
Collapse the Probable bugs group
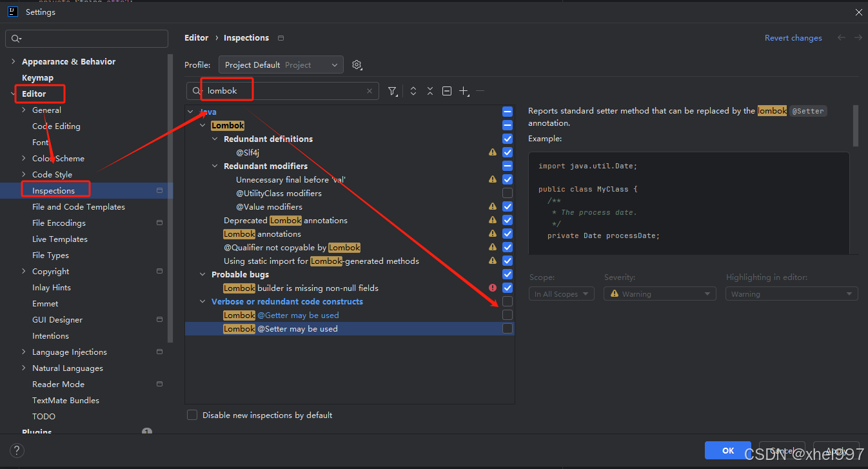[x=203, y=274]
